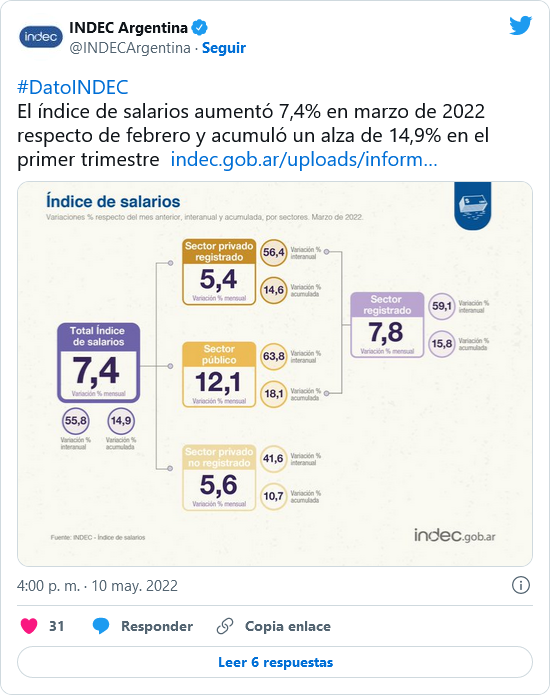Screen dimensions: 550x695
Task: Open the tweet timestamp 10 may. 2022
Action: click(97, 586)
